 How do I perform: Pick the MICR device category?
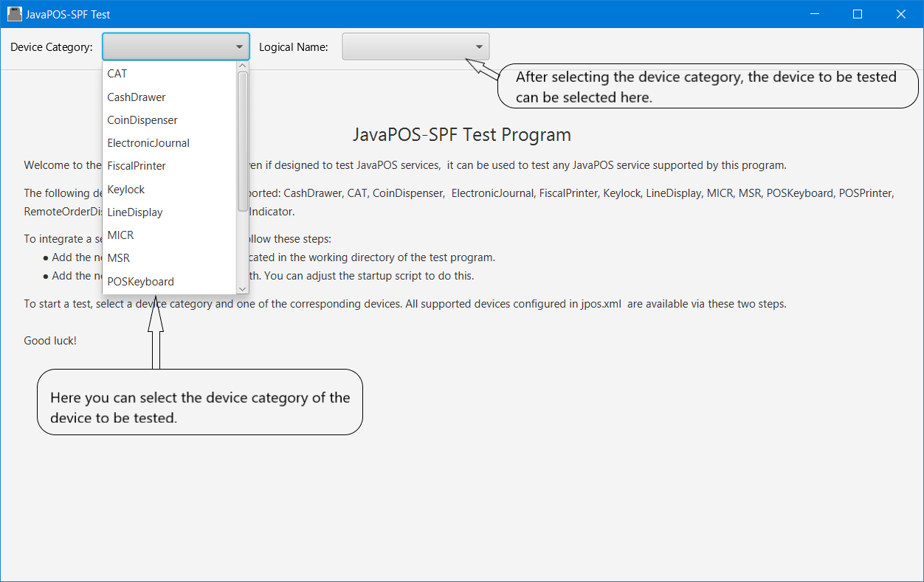click(x=120, y=235)
